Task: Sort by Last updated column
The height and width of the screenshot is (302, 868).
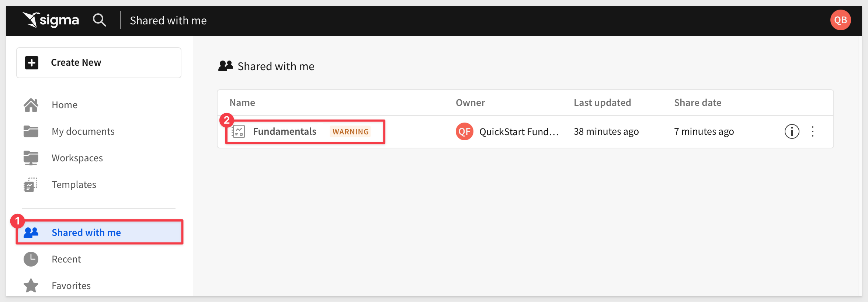Action: pyautogui.click(x=602, y=103)
